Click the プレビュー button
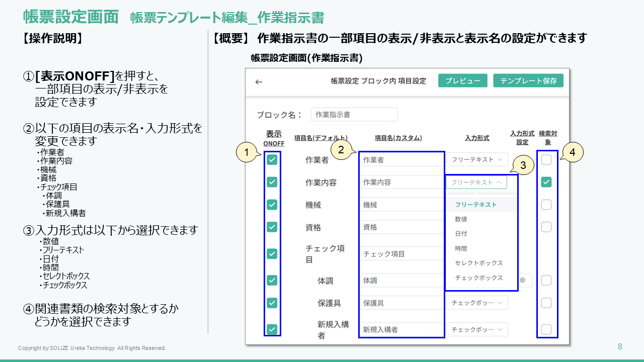Image resolution: width=644 pixels, height=362 pixels. tap(463, 81)
